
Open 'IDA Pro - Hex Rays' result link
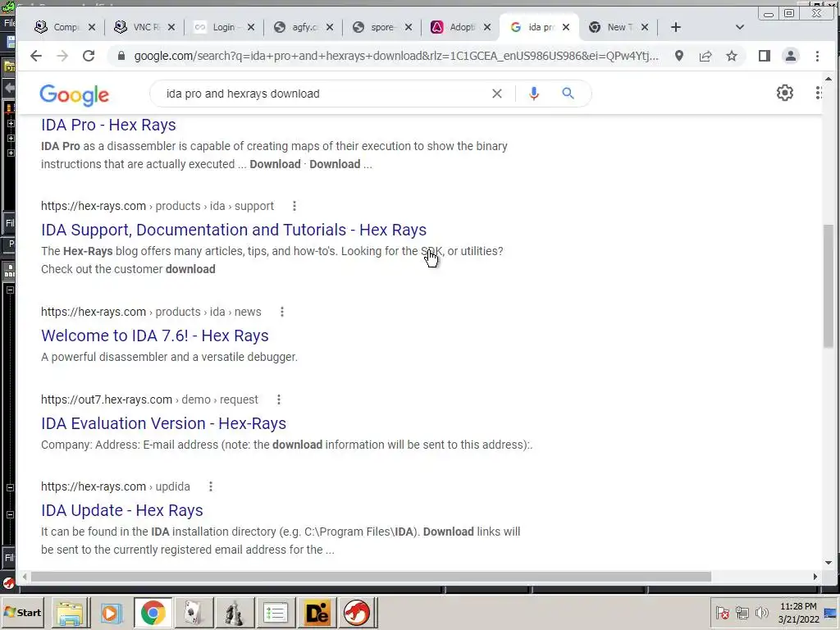[108, 125]
